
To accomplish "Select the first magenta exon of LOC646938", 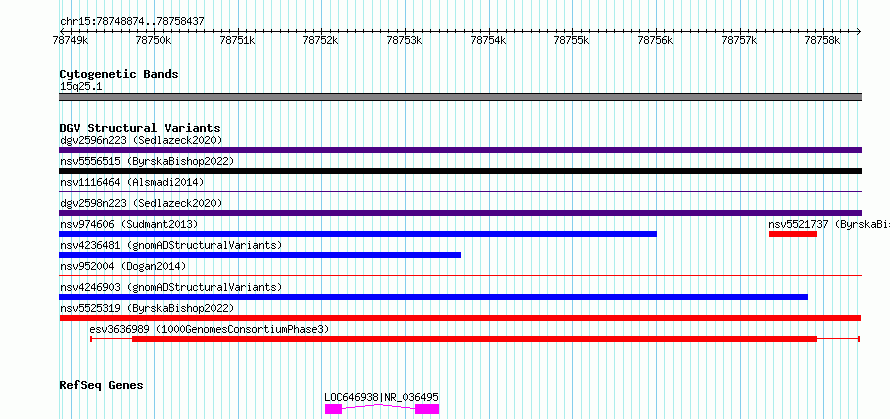I will (333, 409).
